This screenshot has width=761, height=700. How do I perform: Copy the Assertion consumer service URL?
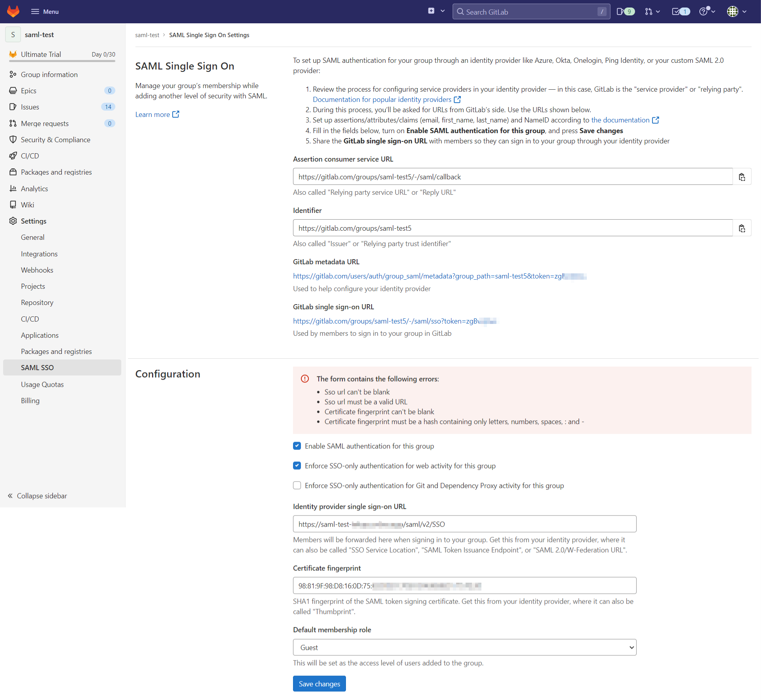click(742, 177)
